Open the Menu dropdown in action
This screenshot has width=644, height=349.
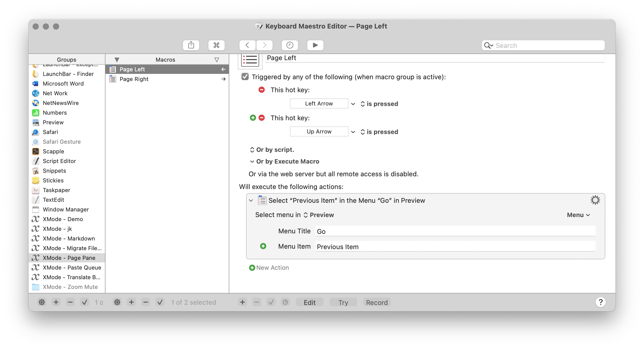578,215
